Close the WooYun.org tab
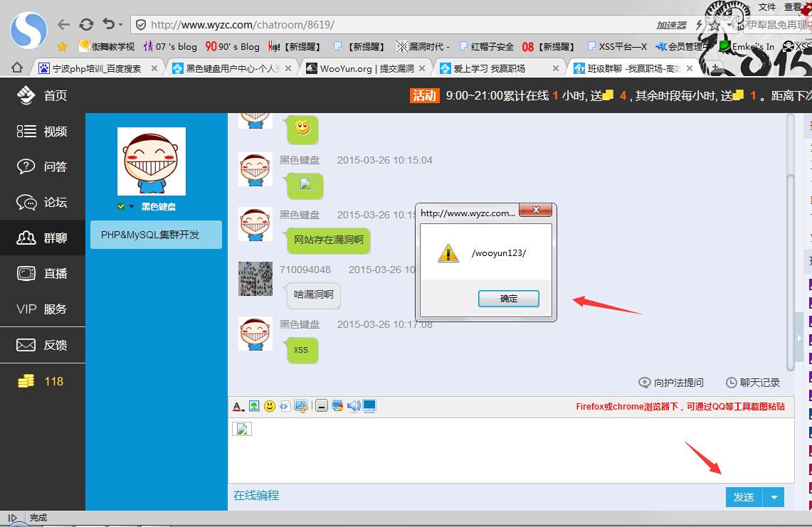Screen dimensions: 812x527 click(422, 68)
